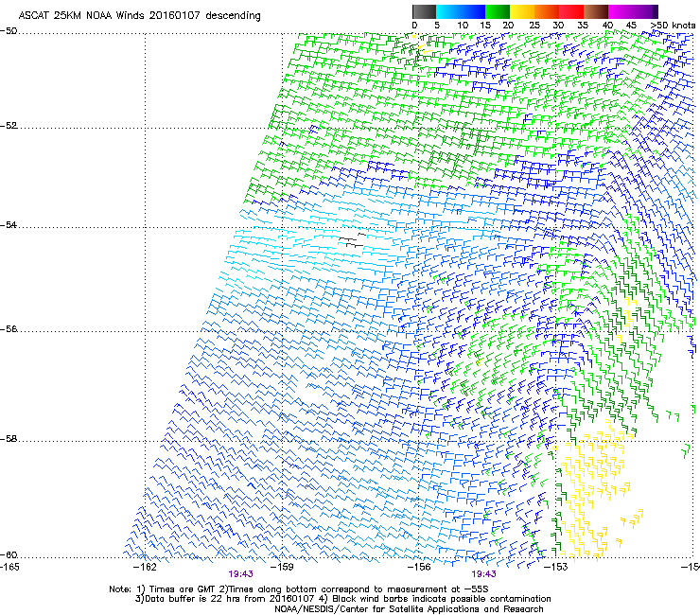The height and width of the screenshot is (615, 700).
Task: Click the yellow 20-25 knots legend segment
Action: coord(522,11)
